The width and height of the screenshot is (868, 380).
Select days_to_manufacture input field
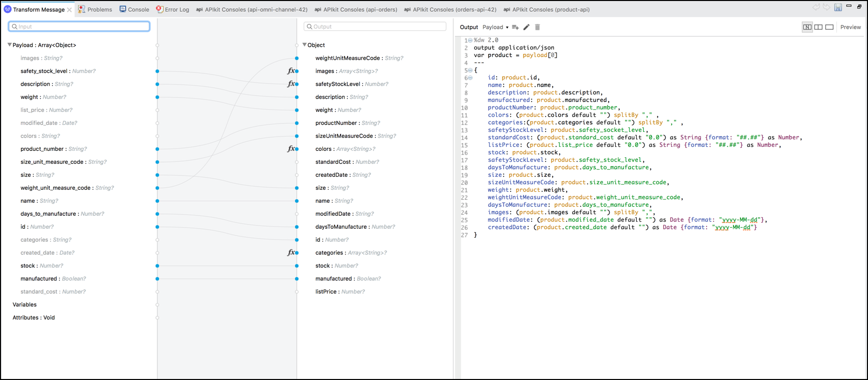coord(62,214)
